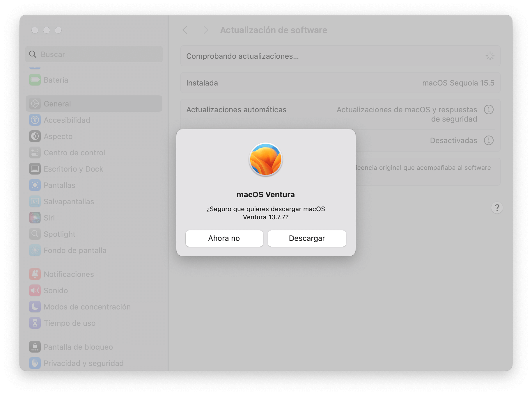Click the spinner beside Comprobando actualizaciones
This screenshot has width=532, height=395.
coord(490,56)
